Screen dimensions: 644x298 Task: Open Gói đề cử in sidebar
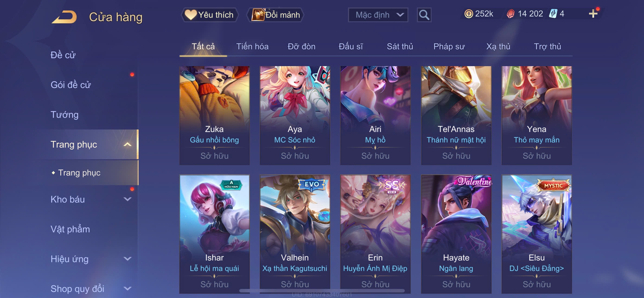(71, 85)
